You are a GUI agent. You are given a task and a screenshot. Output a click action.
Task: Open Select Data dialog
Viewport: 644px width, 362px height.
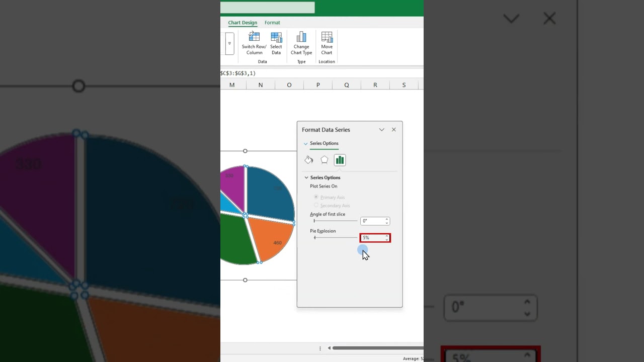276,43
